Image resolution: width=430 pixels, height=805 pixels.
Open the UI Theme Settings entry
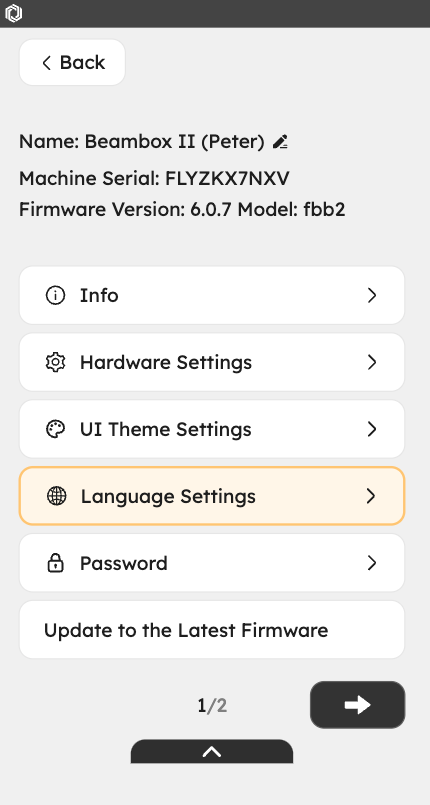tap(212, 429)
